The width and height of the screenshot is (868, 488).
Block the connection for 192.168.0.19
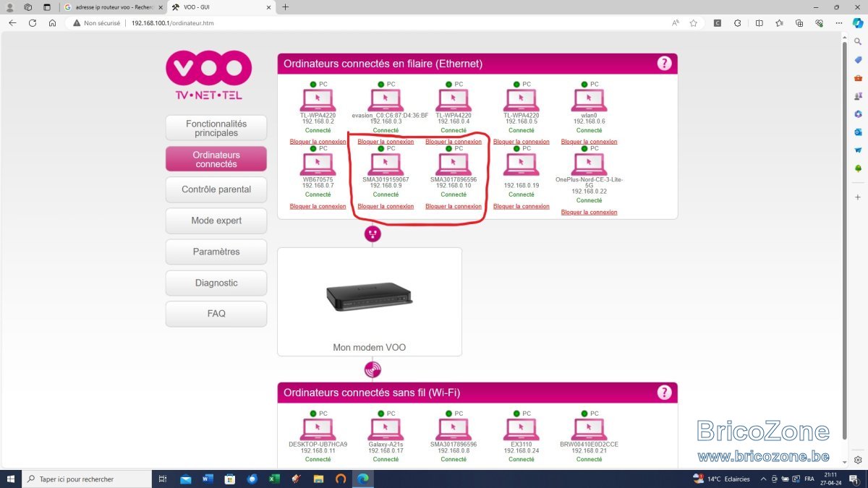coord(522,206)
